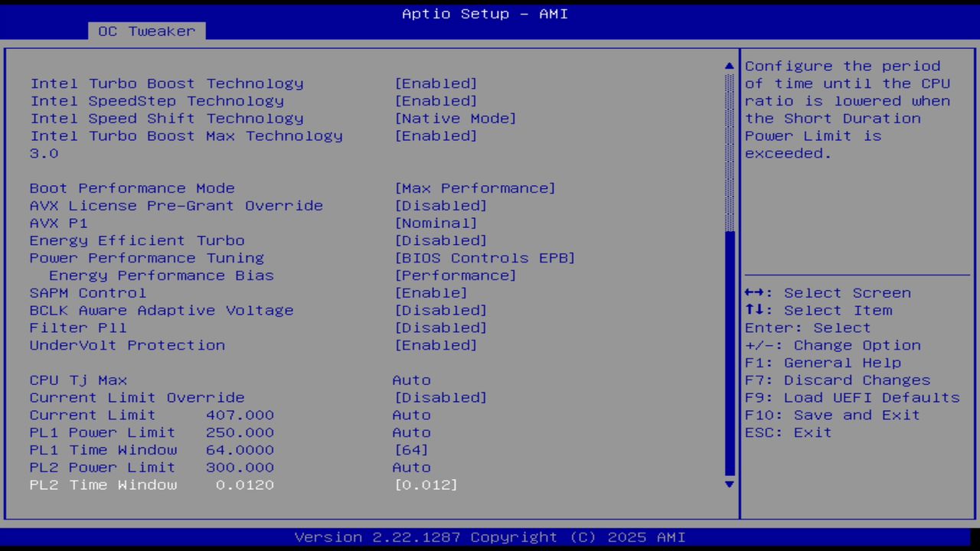980x551 pixels.
Task: Open AVX P1 Nominal option
Action: [x=436, y=223]
